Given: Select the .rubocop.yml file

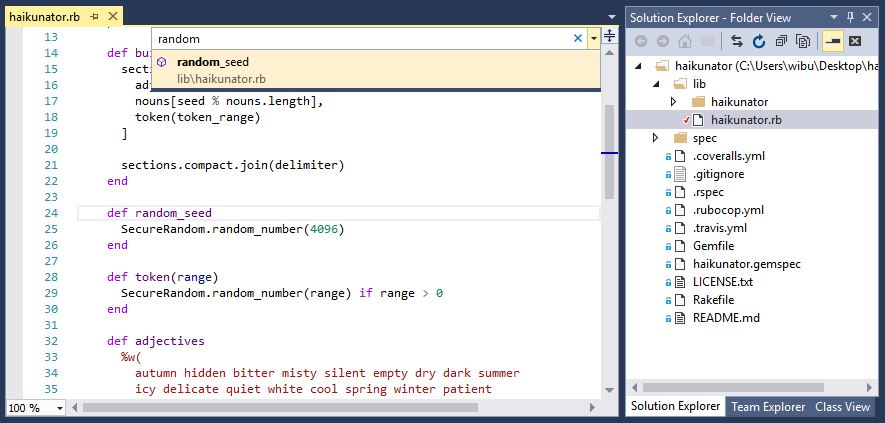Looking at the screenshot, I should 728,210.
